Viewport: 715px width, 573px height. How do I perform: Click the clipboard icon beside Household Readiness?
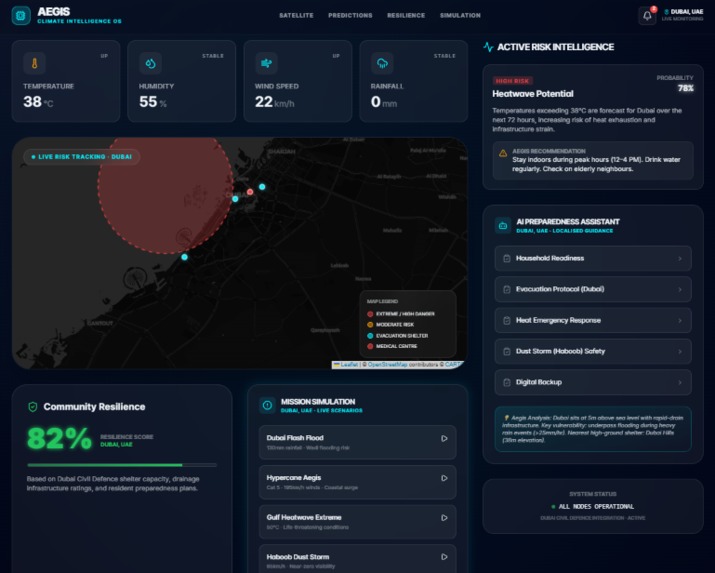click(507, 258)
